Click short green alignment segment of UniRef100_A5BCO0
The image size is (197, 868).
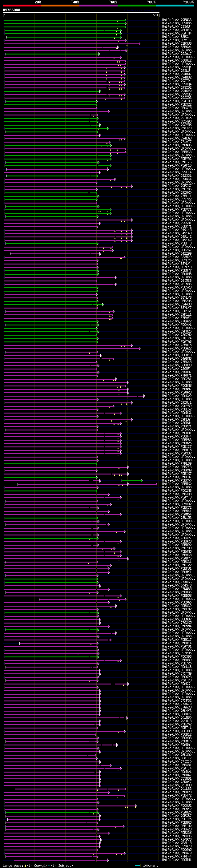[132, 481]
